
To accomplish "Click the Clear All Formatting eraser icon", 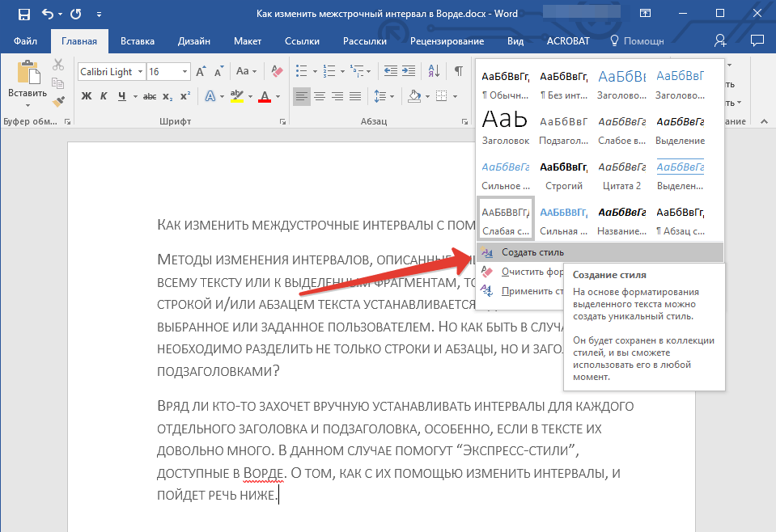I will tap(278, 71).
